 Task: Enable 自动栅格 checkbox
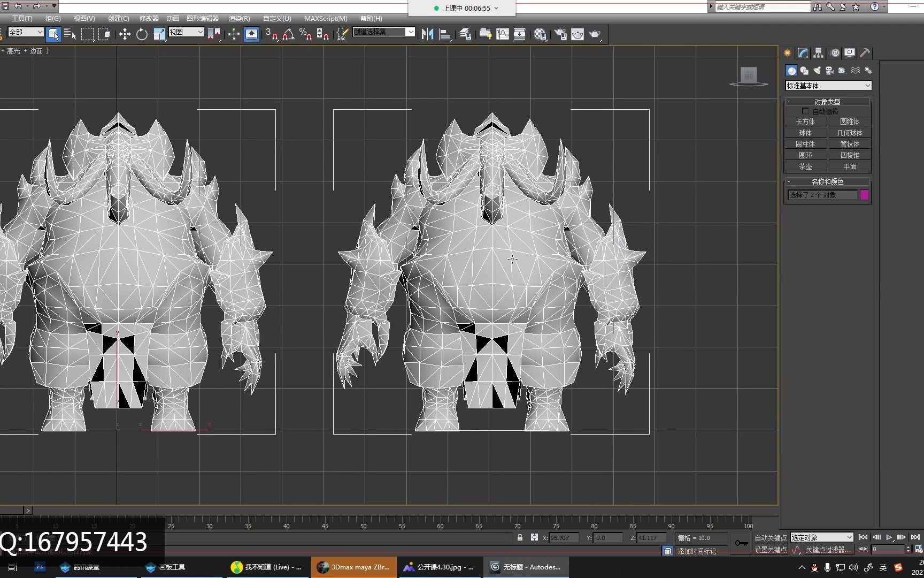pyautogui.click(x=805, y=111)
